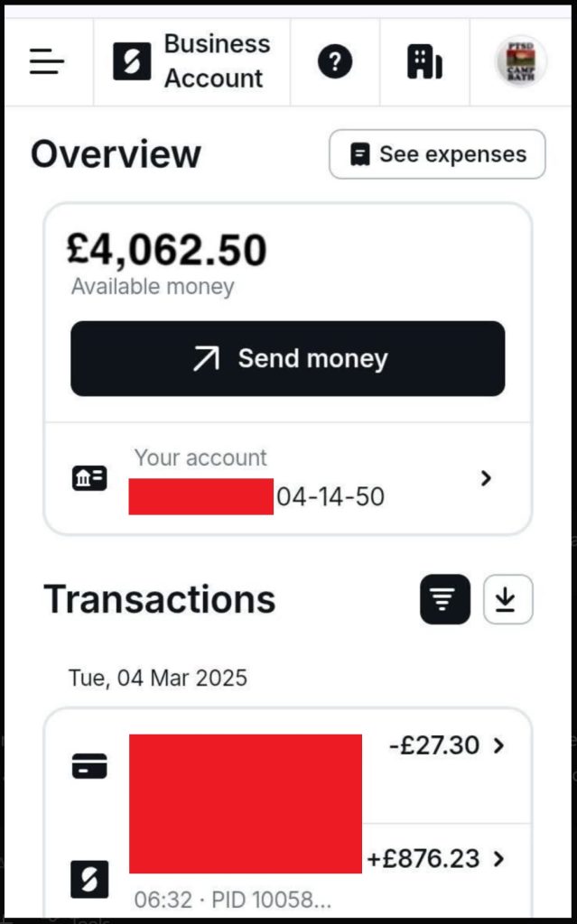Screen dimensions: 577x924
Task: Select the Business Account header label
Action: [x=217, y=61]
